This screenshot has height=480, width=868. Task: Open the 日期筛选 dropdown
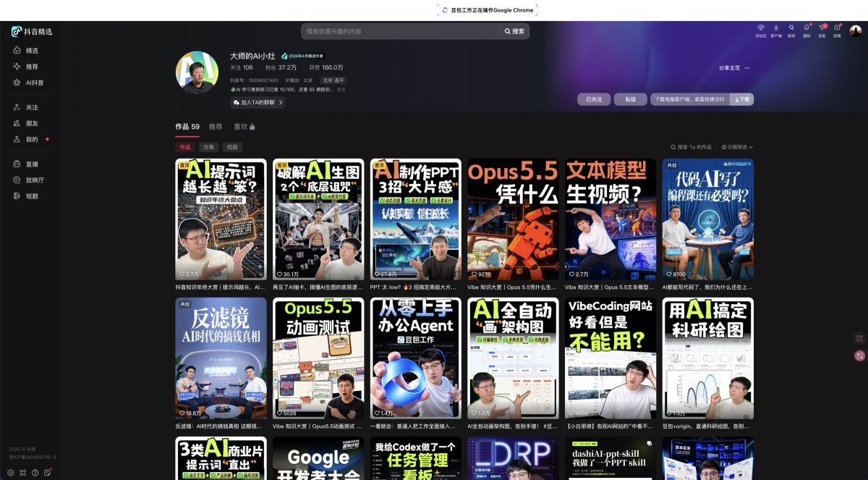pos(738,147)
